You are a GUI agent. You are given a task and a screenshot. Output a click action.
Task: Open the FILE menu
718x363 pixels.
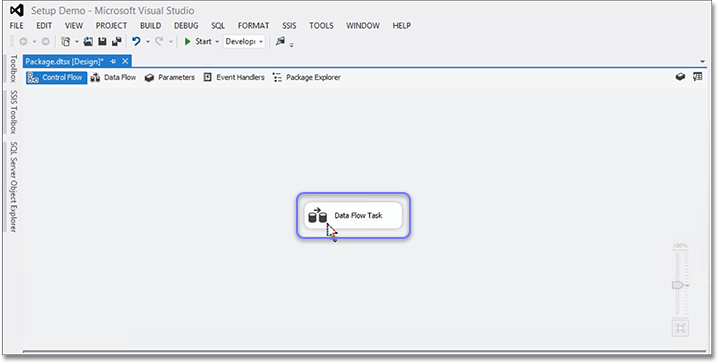coord(16,26)
